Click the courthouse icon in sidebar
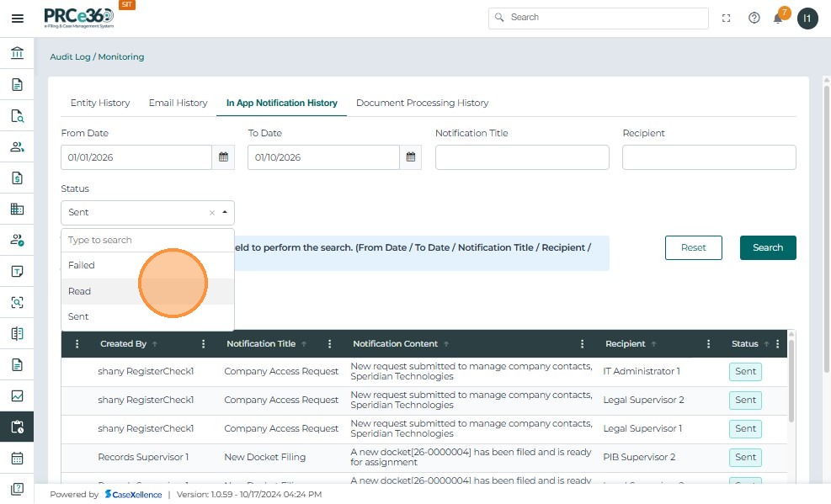831x504 pixels. tap(17, 54)
